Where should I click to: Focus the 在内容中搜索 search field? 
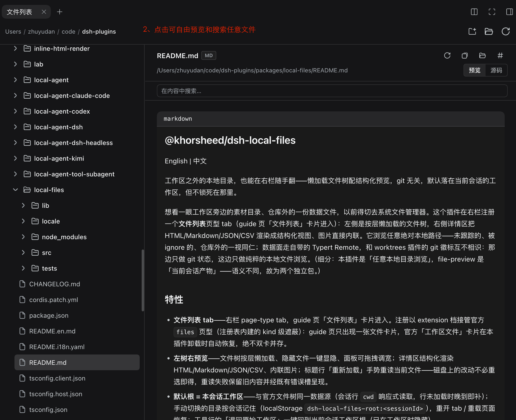(332, 91)
